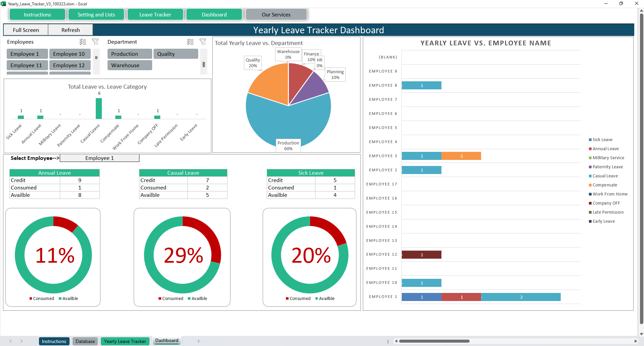Toggle multi-select in Department slicer
The image size is (644, 346).
click(x=190, y=42)
